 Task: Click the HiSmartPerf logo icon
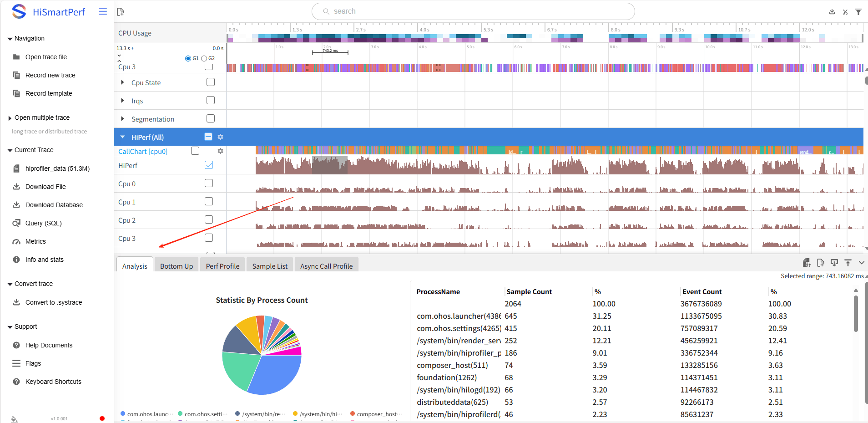click(x=19, y=11)
